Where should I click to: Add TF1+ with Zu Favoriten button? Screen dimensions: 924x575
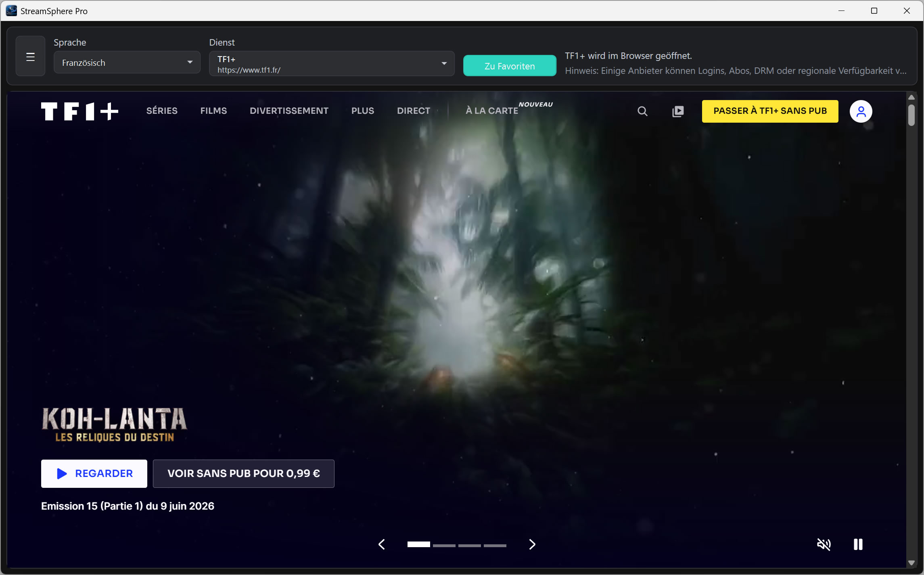coord(510,66)
